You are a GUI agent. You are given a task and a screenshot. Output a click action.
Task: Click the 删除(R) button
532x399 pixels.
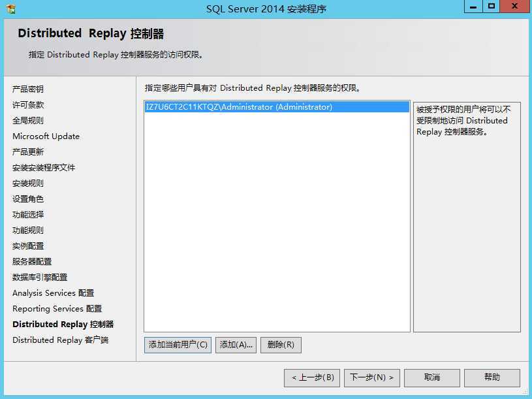click(281, 345)
